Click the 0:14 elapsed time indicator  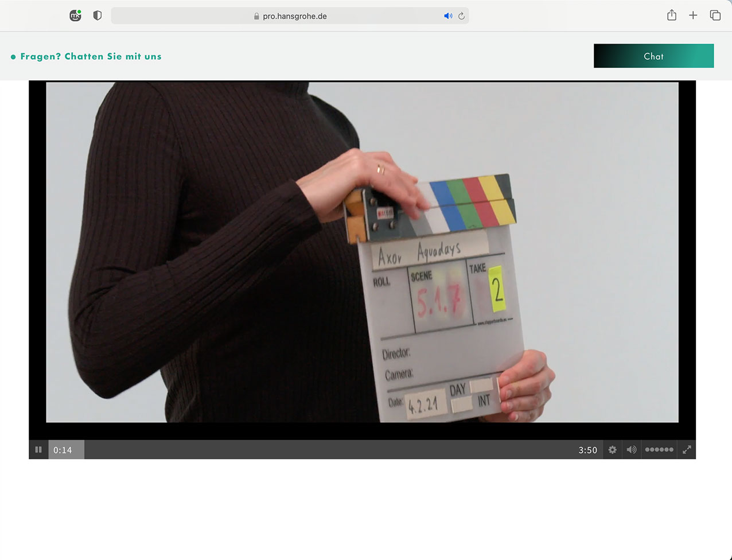(x=63, y=450)
